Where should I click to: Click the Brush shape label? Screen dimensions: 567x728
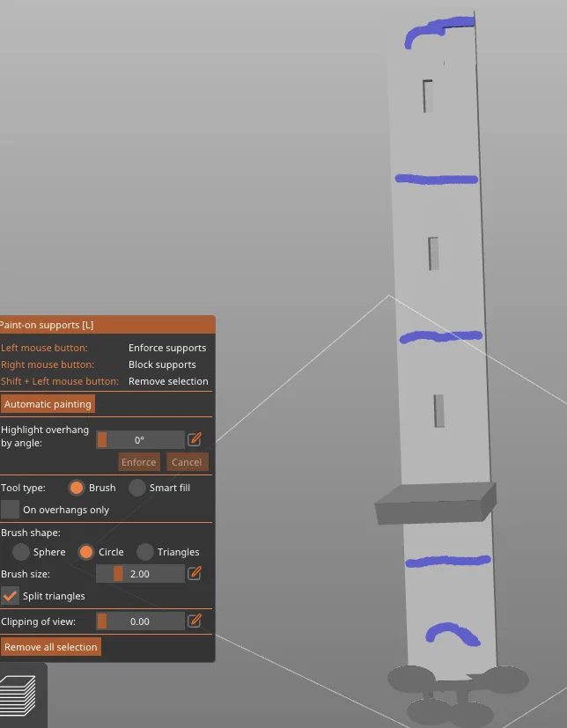(31, 533)
